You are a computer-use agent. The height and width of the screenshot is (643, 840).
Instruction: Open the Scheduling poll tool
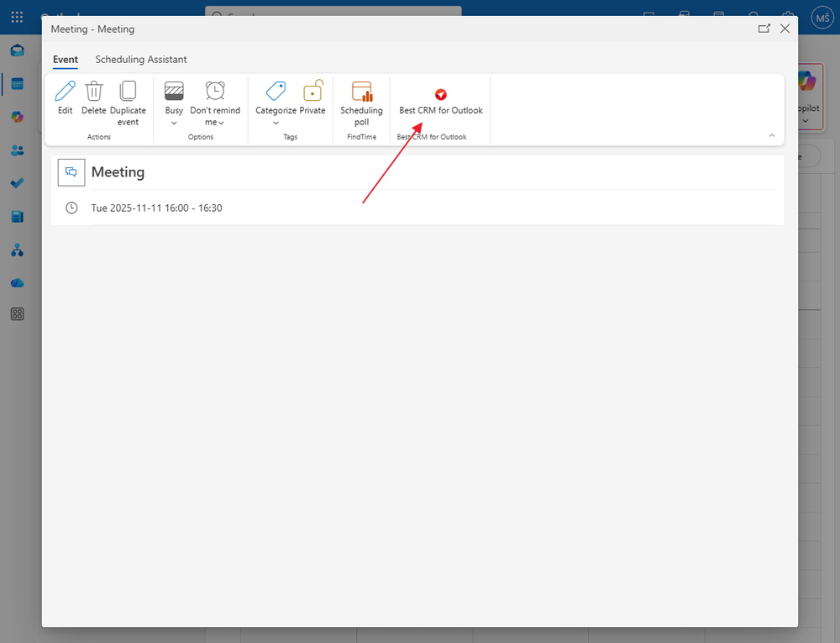(x=361, y=92)
